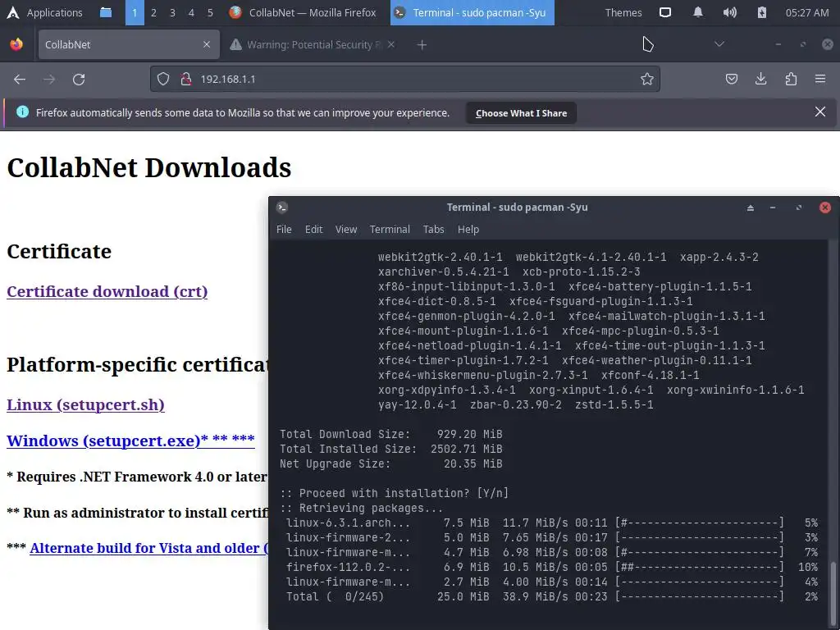Viewport: 840px width, 630px height.
Task: Open notifications bell icon in panel
Action: point(697,12)
